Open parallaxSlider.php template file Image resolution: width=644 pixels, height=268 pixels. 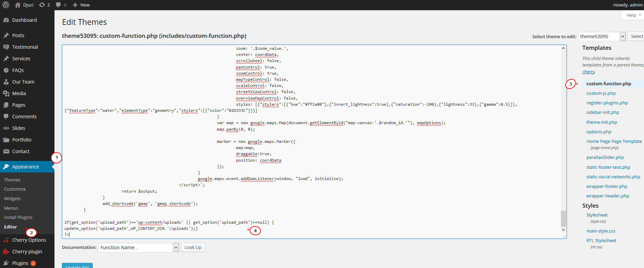[605, 157]
